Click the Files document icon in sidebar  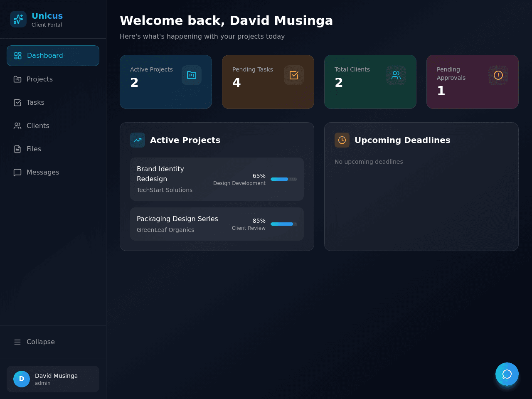click(17, 149)
